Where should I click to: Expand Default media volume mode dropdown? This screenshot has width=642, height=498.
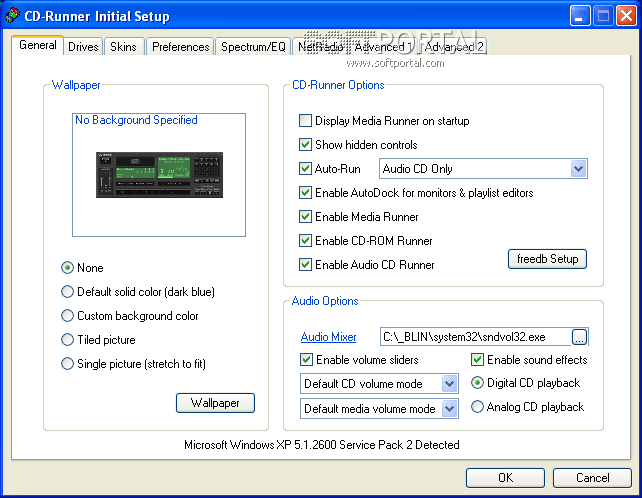[x=379, y=409]
